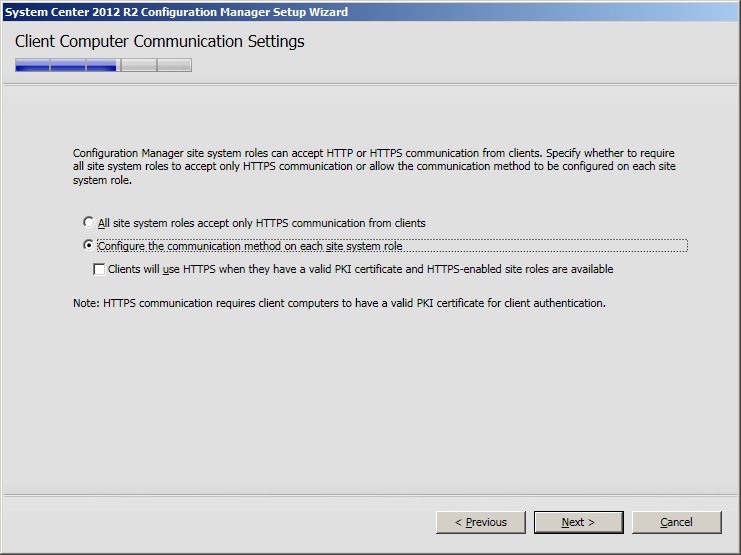Click the first filled progress bar segment
741x555 pixels.
click(32, 66)
